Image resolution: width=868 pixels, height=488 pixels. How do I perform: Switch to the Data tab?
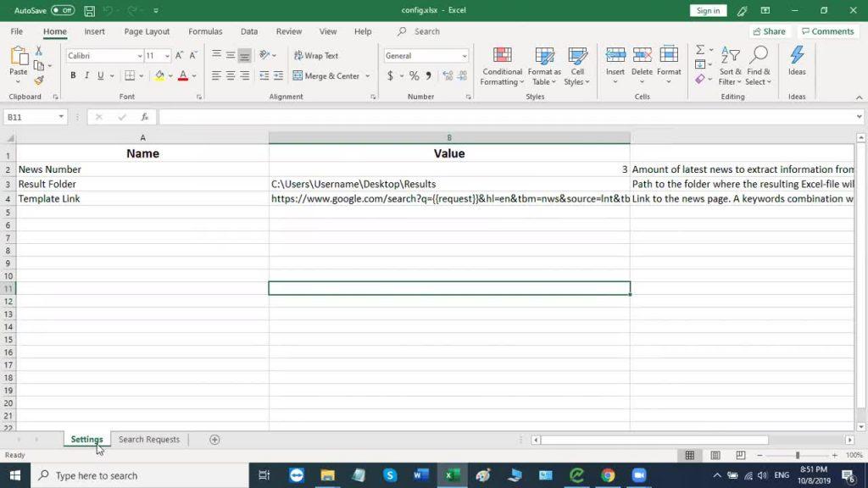(x=249, y=31)
